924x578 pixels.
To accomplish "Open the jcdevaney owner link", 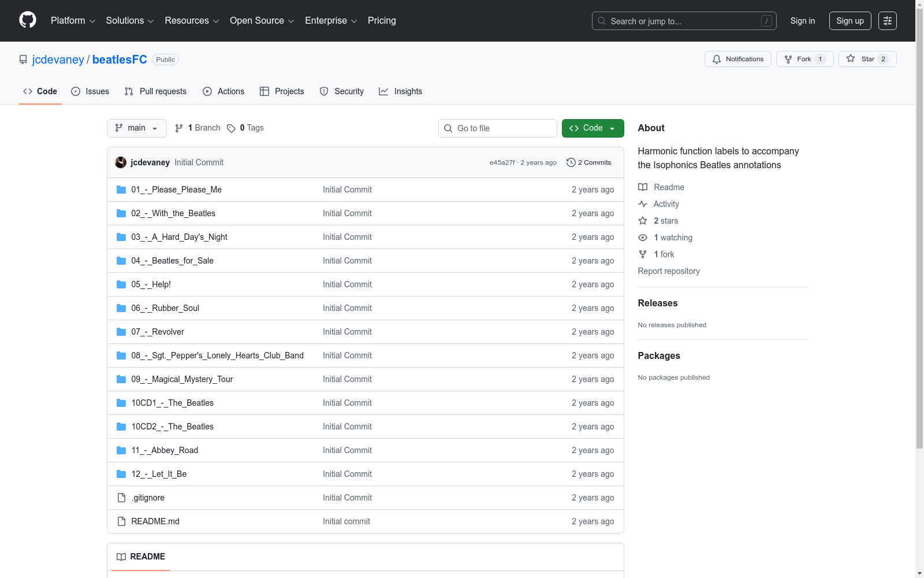I will pos(58,60).
